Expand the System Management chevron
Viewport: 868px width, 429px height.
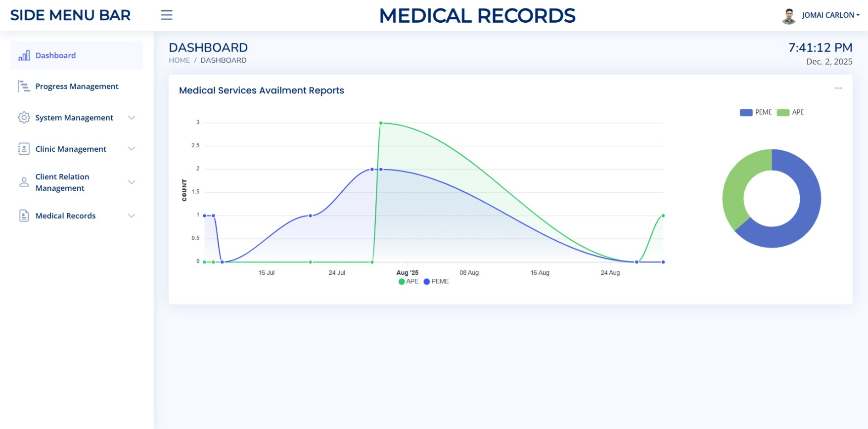pyautogui.click(x=132, y=118)
